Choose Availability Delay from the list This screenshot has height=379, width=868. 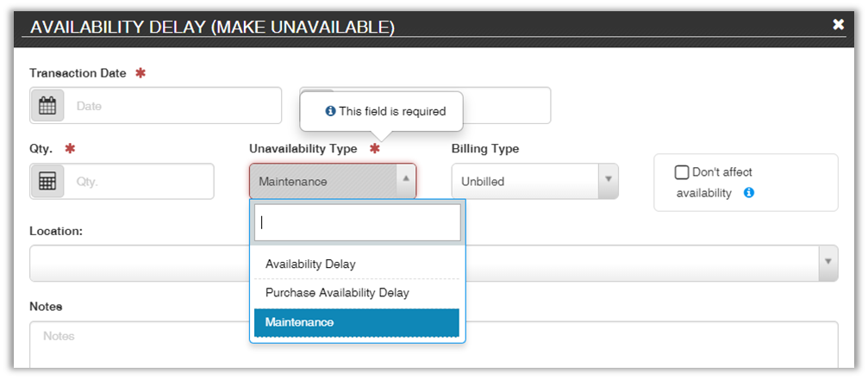(310, 264)
